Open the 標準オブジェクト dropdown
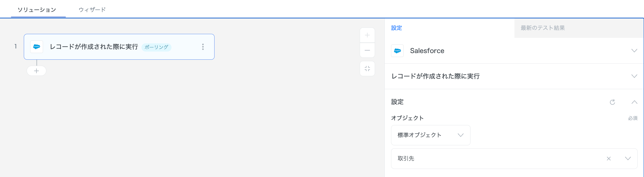 click(430, 135)
